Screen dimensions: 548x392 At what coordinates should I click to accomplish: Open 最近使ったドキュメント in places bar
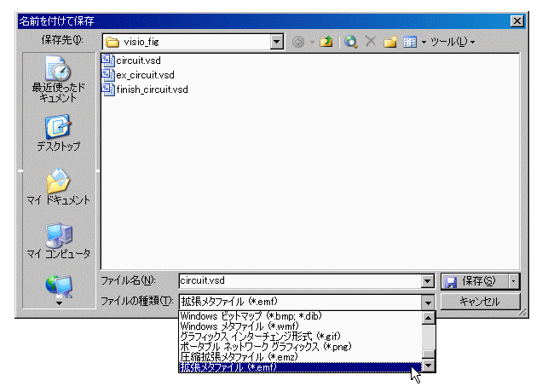[60, 80]
